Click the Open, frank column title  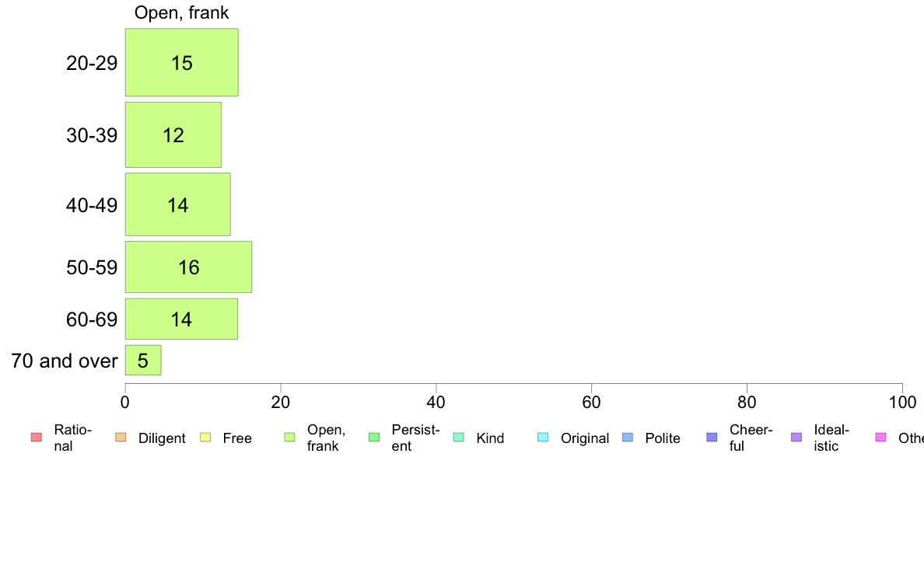tap(181, 12)
